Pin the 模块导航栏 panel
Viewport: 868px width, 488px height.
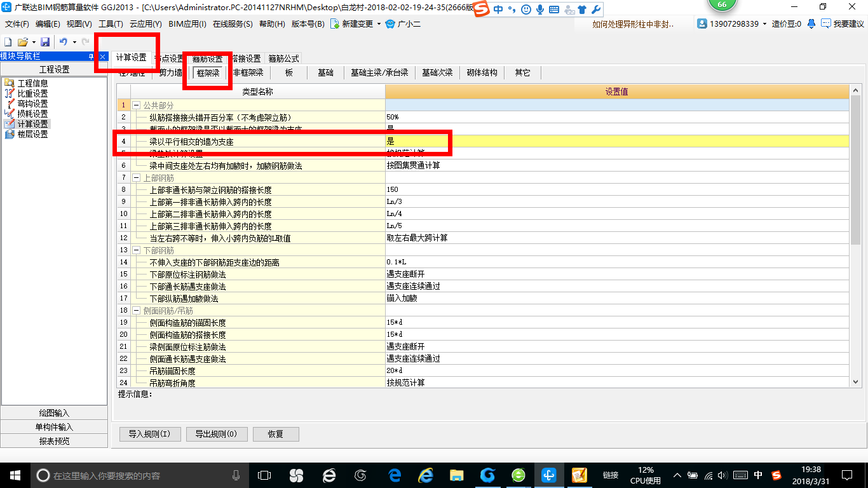tap(92, 57)
